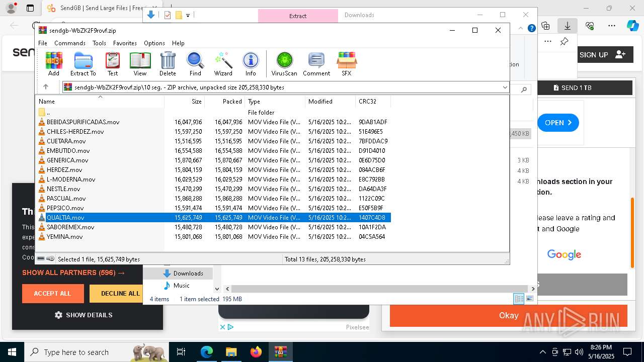Click SHOW DETAILS in cookie banner
Viewport: 644px width, 362px height.
point(84,315)
